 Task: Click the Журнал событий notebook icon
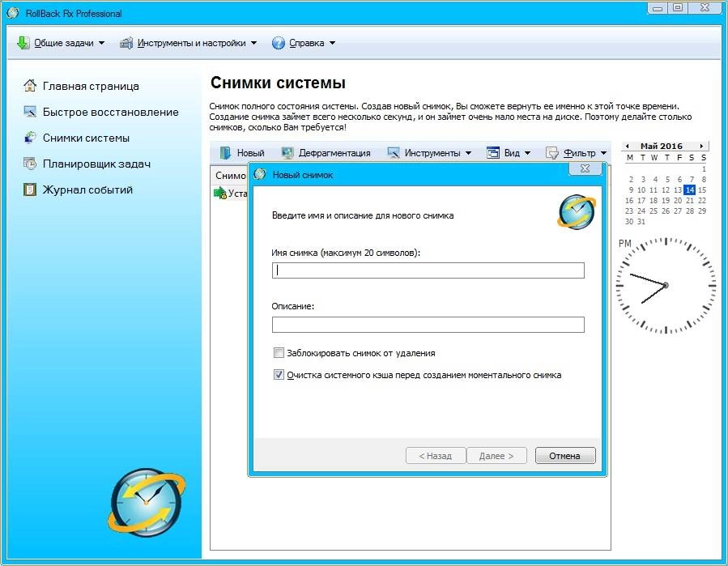point(30,189)
